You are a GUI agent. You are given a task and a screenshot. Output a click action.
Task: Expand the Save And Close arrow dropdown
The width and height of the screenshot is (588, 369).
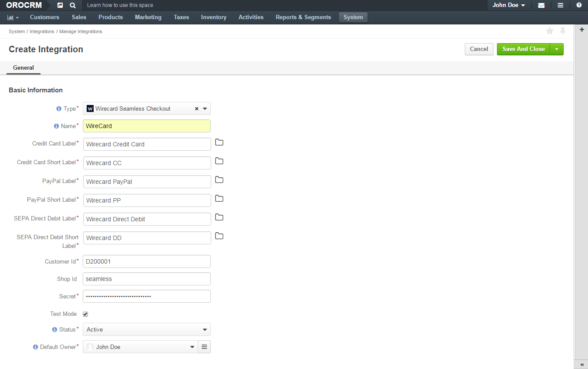coord(557,49)
